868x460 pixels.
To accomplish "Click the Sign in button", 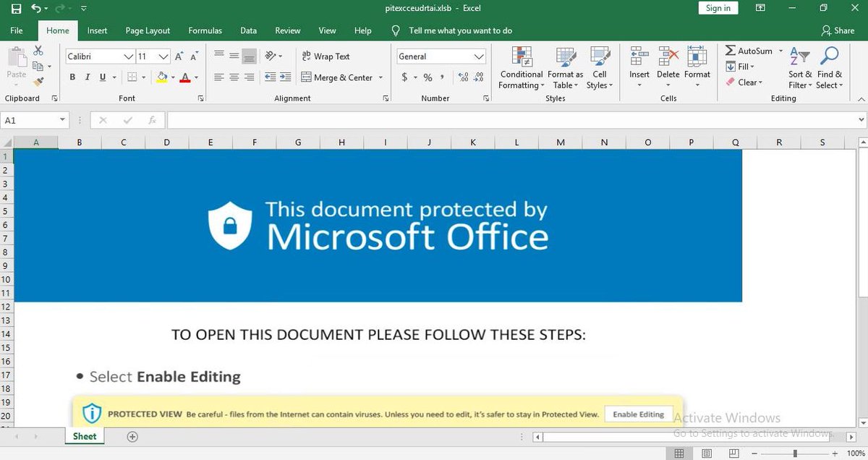I will pyautogui.click(x=717, y=8).
